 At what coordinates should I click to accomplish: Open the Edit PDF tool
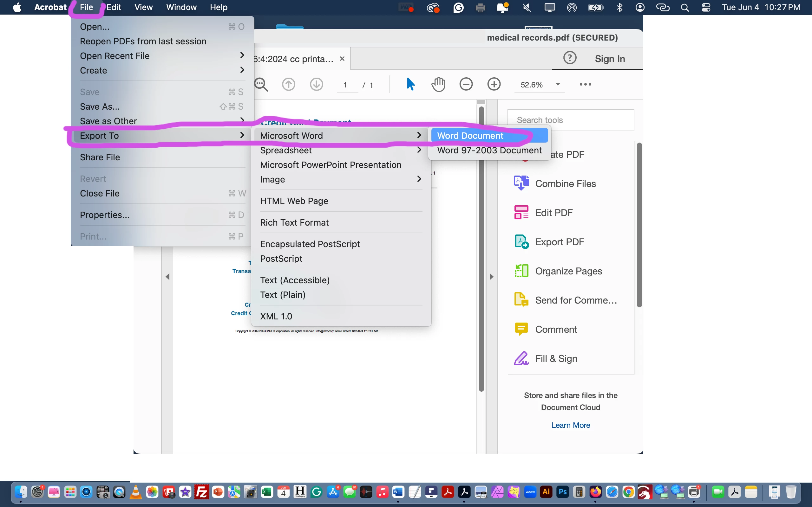[553, 213]
